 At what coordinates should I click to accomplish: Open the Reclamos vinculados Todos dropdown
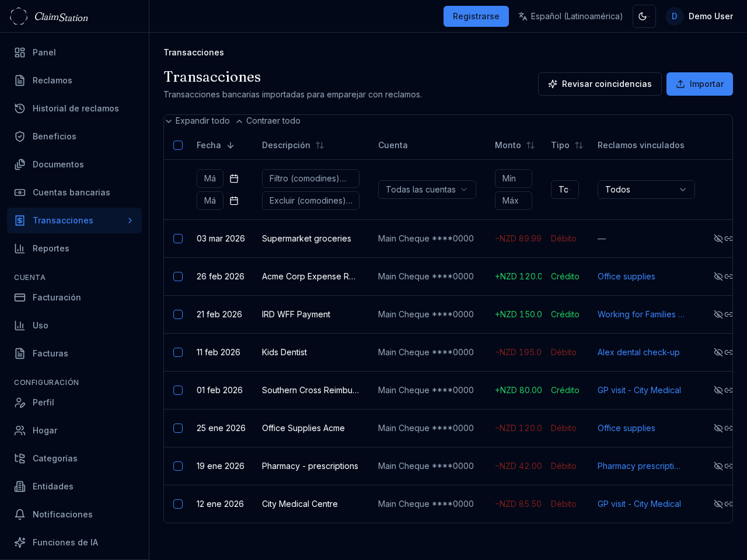[645, 190]
